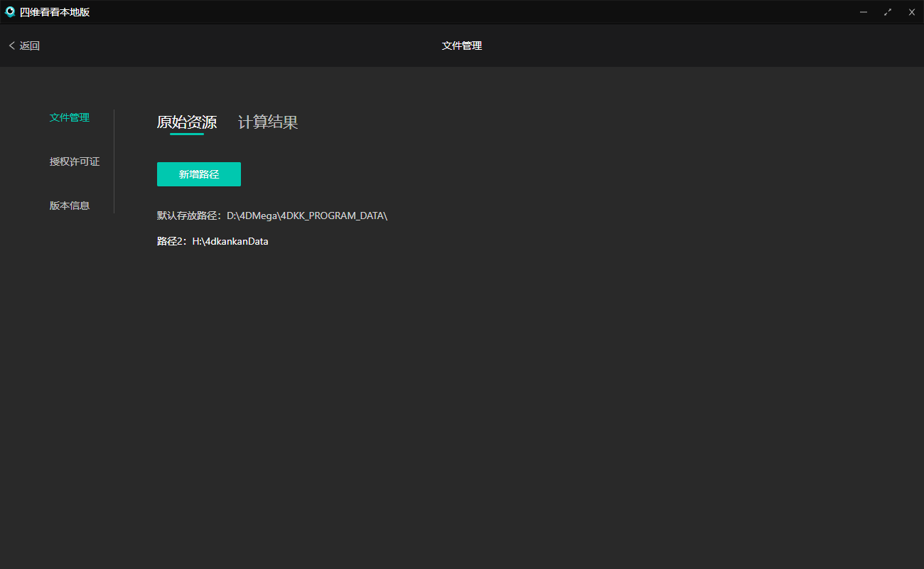Click the back chevron arrow
Viewport: 924px width, 569px height.
[x=11, y=46]
